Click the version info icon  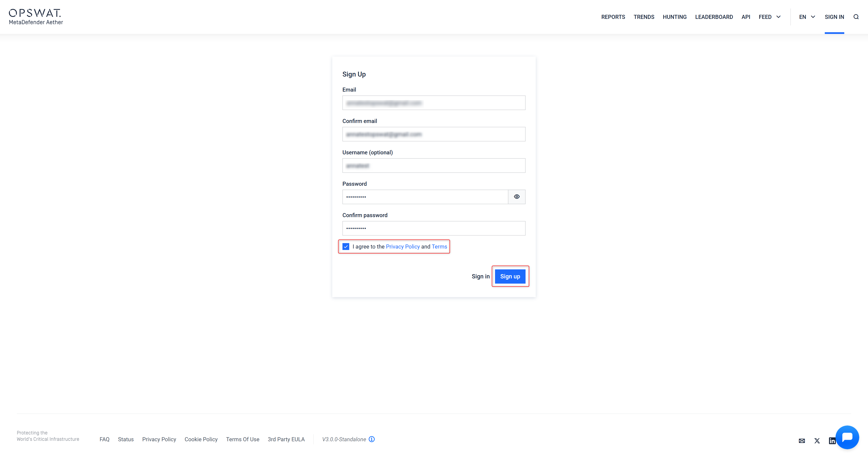pos(372,439)
